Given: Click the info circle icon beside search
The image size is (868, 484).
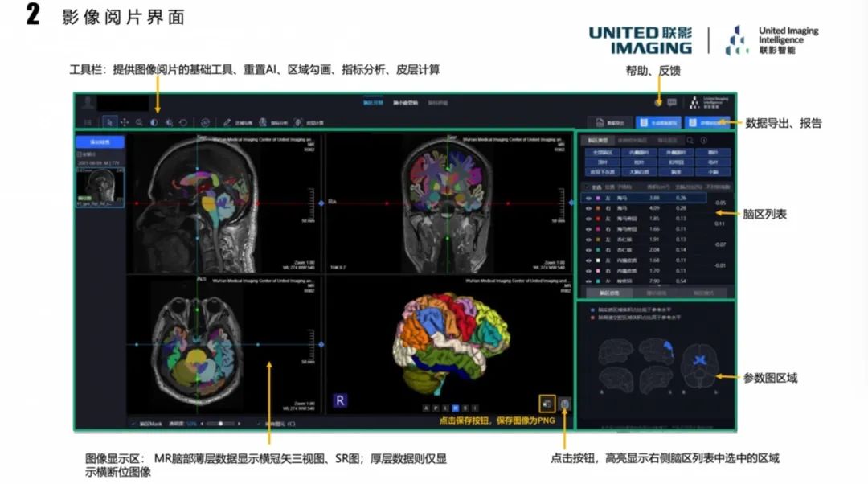Looking at the screenshot, I should (x=703, y=141).
